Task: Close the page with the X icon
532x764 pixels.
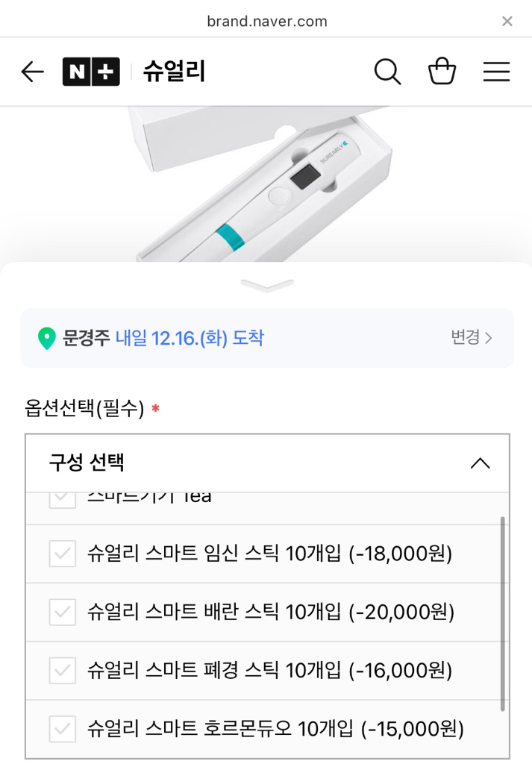Action: tap(507, 21)
